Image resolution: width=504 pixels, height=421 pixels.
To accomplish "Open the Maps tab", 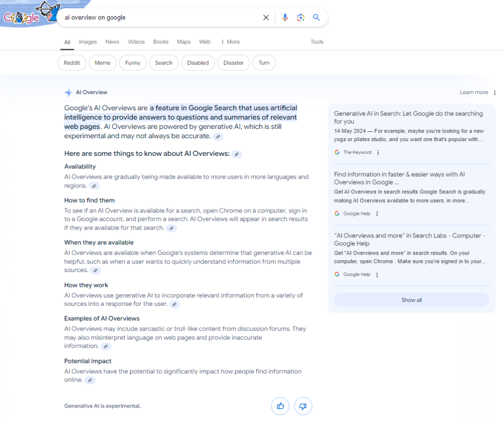I will tap(184, 42).
